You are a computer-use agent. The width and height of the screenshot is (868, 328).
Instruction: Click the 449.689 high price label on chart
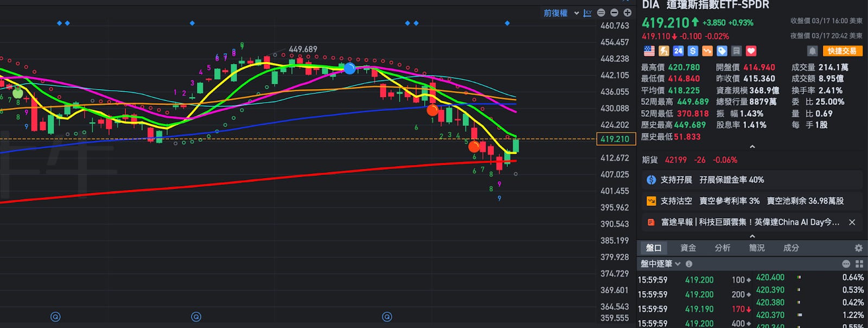[303, 49]
